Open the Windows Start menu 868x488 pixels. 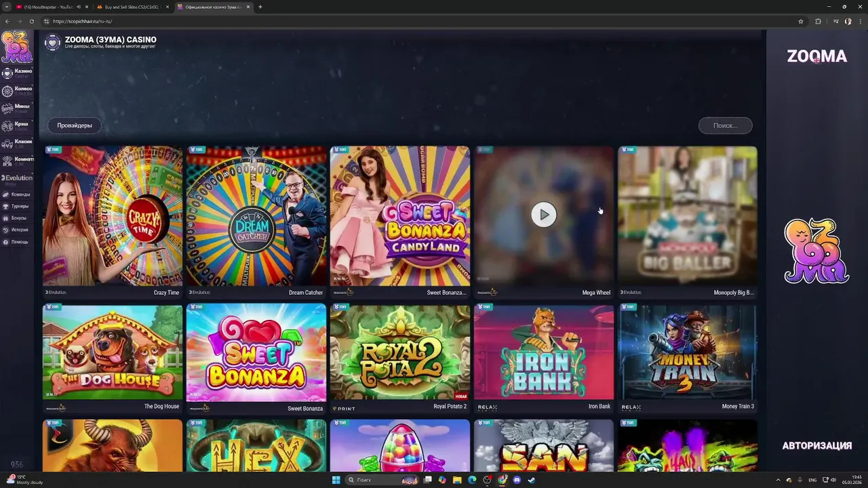click(336, 480)
